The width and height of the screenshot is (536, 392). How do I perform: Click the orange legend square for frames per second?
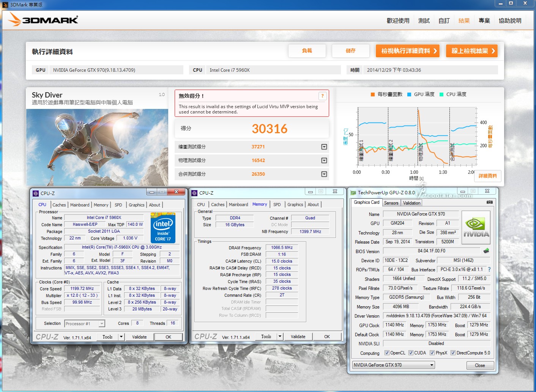click(373, 94)
